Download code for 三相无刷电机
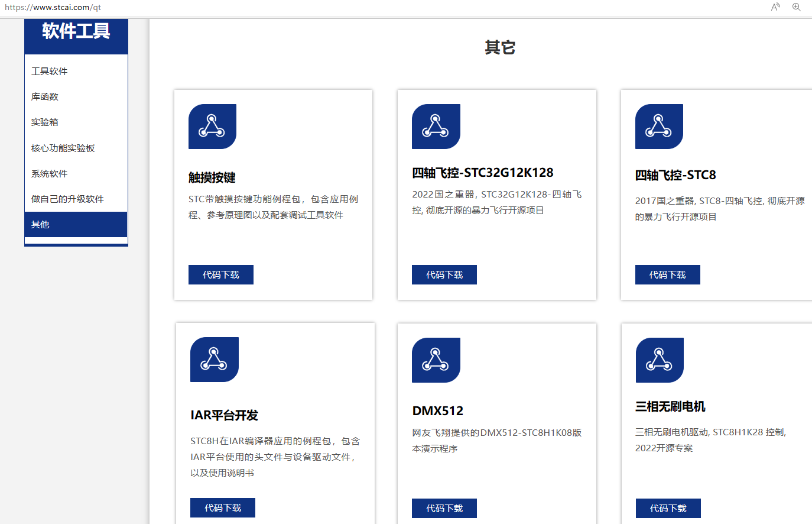 668,508
